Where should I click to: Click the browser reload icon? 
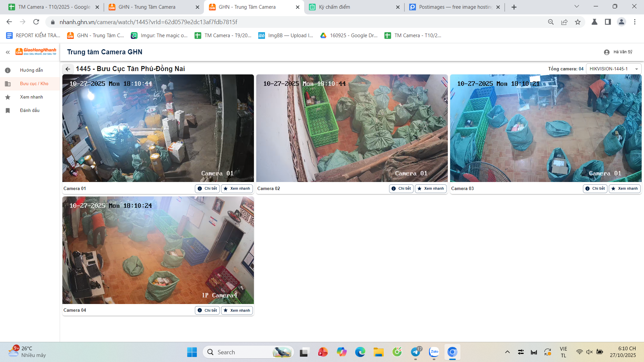36,22
